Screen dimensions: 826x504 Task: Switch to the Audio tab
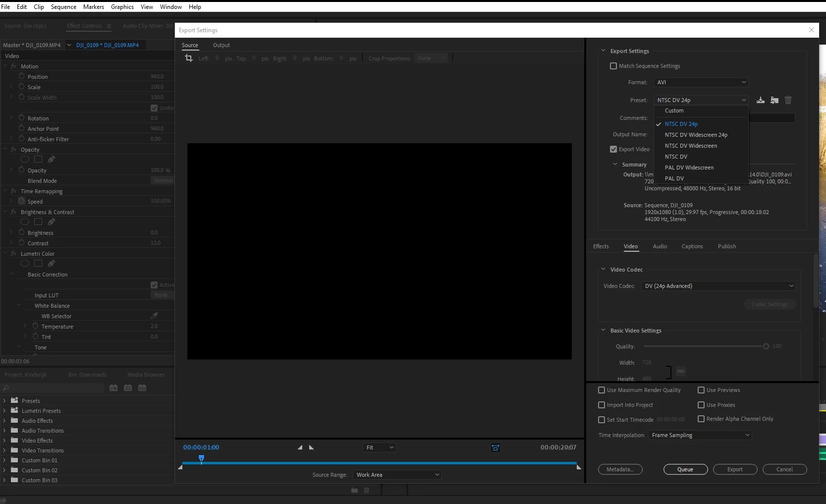[660, 246]
